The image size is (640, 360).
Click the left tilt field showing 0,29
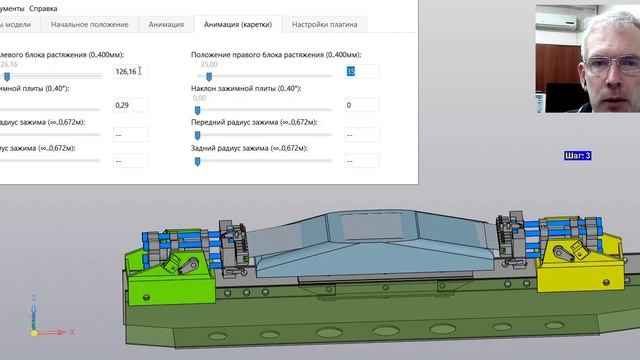(x=131, y=105)
